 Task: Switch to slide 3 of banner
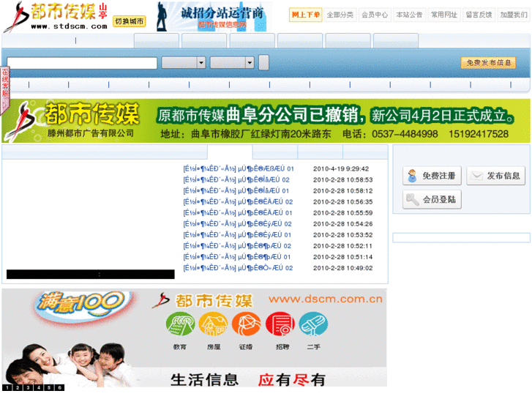(x=28, y=387)
